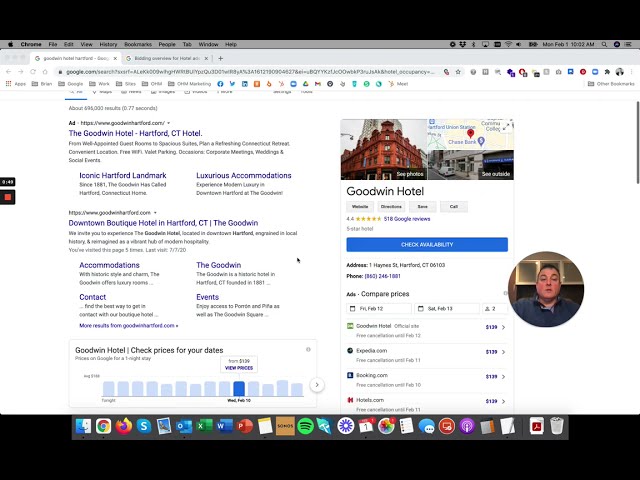Change the guest count selector
This screenshot has height=480, width=640.
pos(495,309)
